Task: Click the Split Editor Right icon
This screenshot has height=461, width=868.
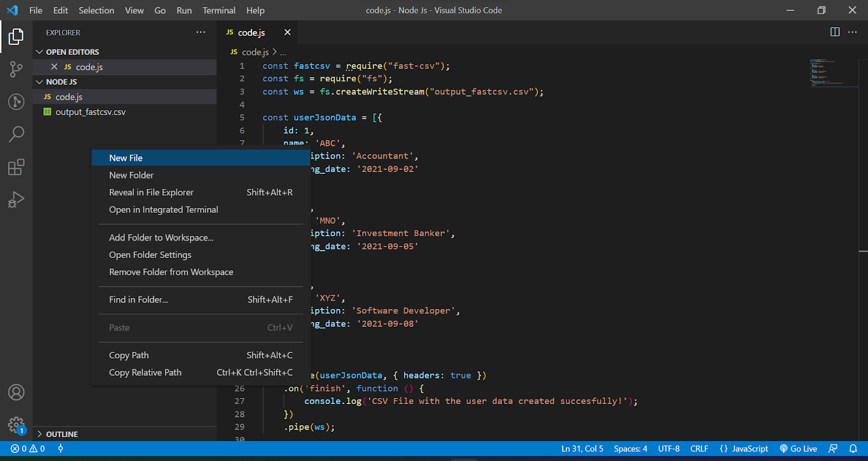Action: 835,32
